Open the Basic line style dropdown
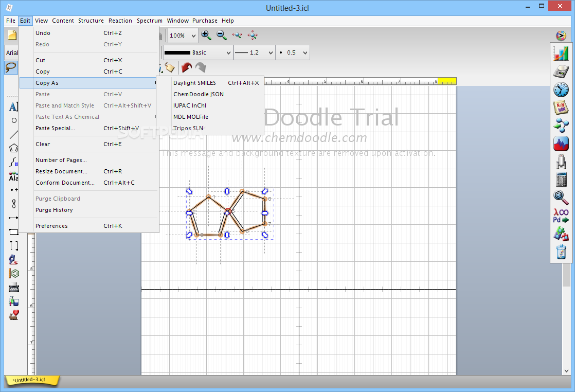Screen dimensions: 575x392 point(197,52)
